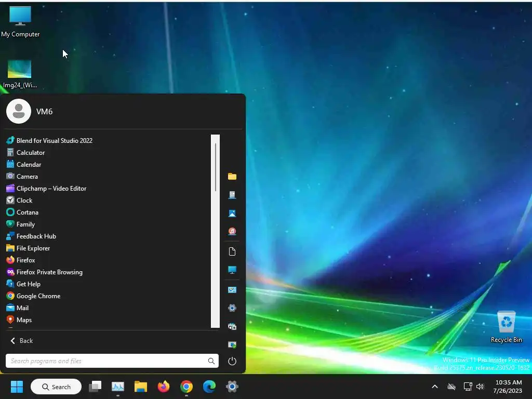The width and height of the screenshot is (532, 399).
Task: Open the Get Help app
Action: pyautogui.click(x=23, y=284)
